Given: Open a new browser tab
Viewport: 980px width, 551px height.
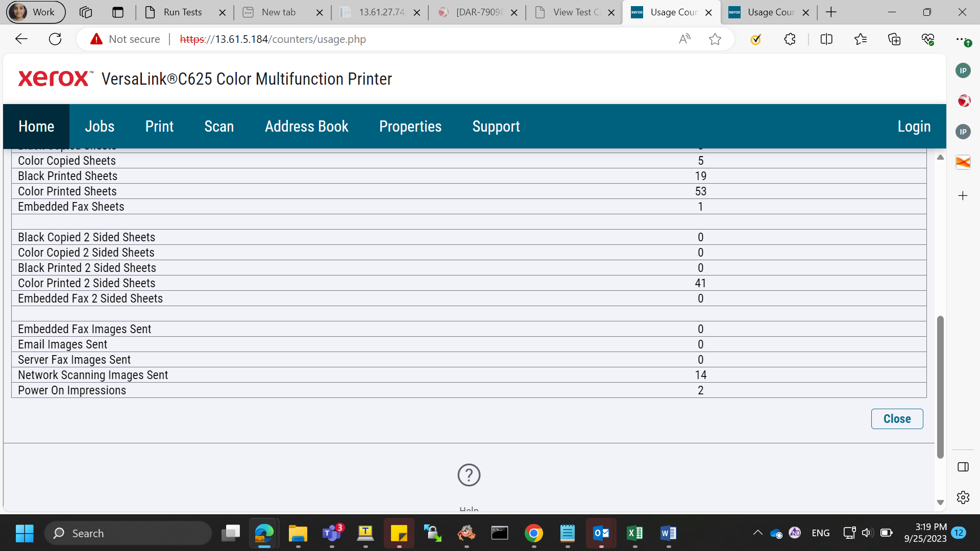Looking at the screenshot, I should [831, 12].
